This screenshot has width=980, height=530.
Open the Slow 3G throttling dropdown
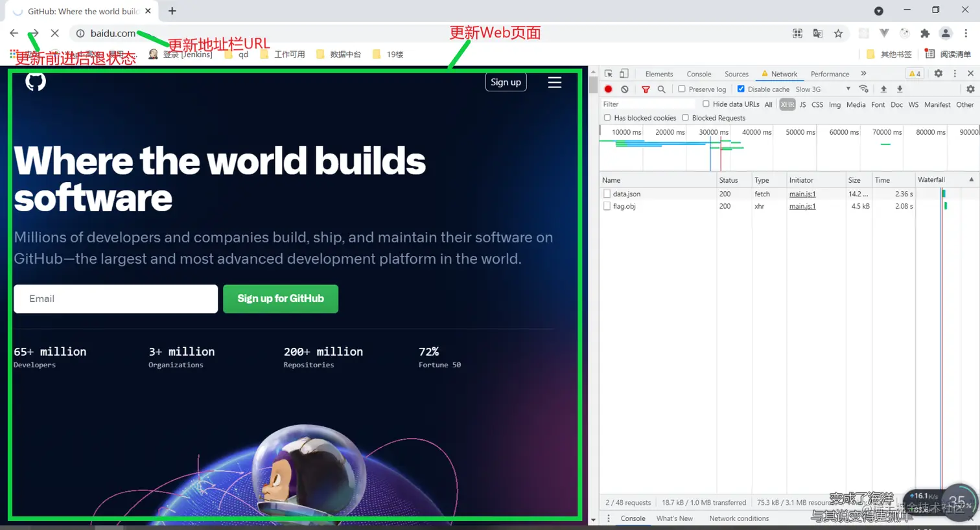[x=822, y=89]
